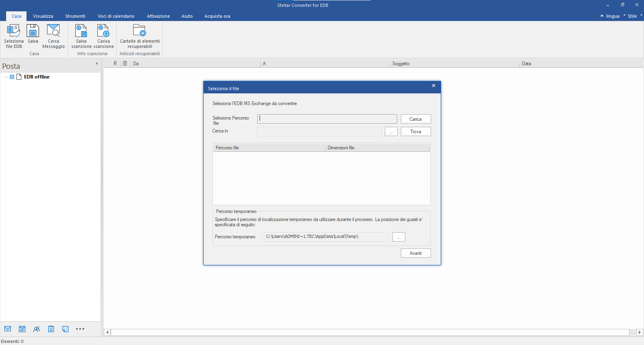Sort by the A column header

pyautogui.click(x=326, y=64)
